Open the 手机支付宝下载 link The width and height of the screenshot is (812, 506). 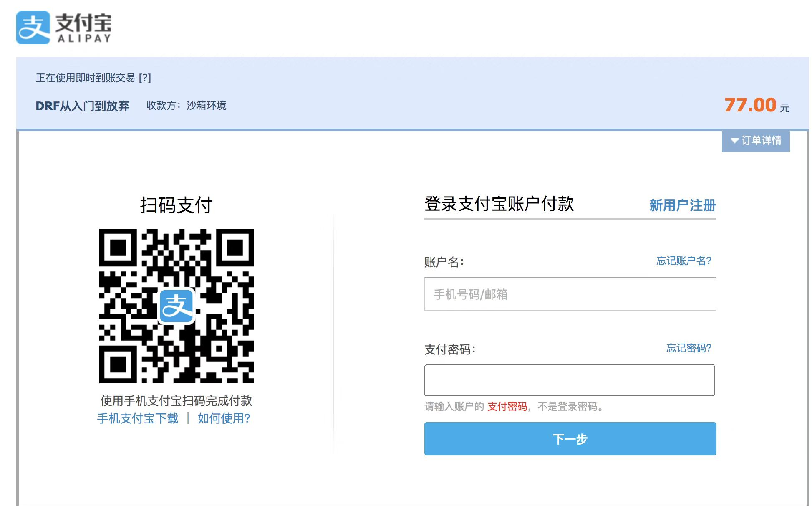point(138,418)
